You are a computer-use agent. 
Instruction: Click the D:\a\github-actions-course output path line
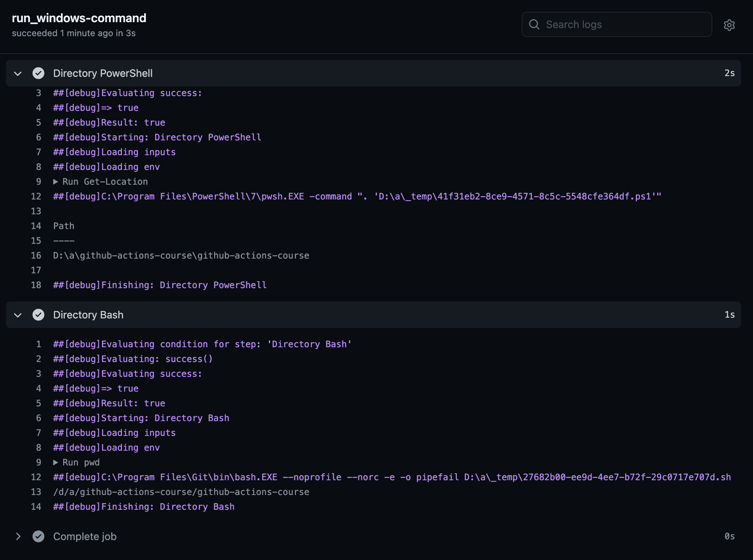click(x=181, y=256)
